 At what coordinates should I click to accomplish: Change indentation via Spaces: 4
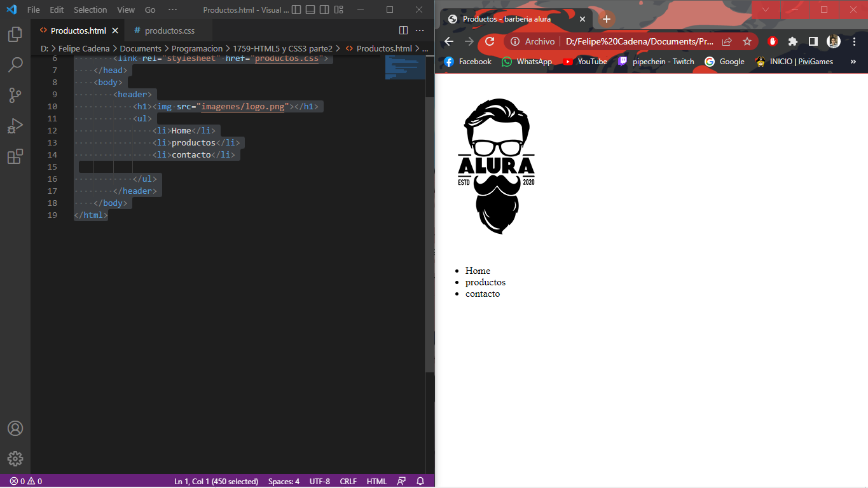click(x=284, y=481)
